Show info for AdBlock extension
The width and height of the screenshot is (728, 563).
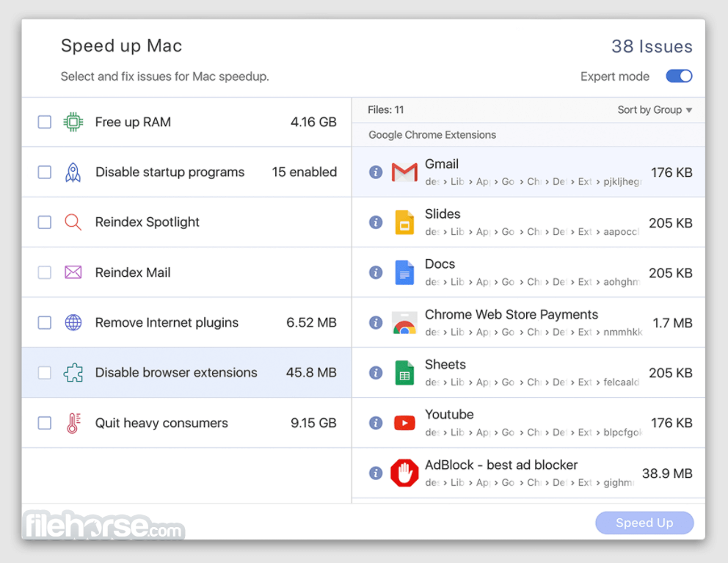point(376,473)
